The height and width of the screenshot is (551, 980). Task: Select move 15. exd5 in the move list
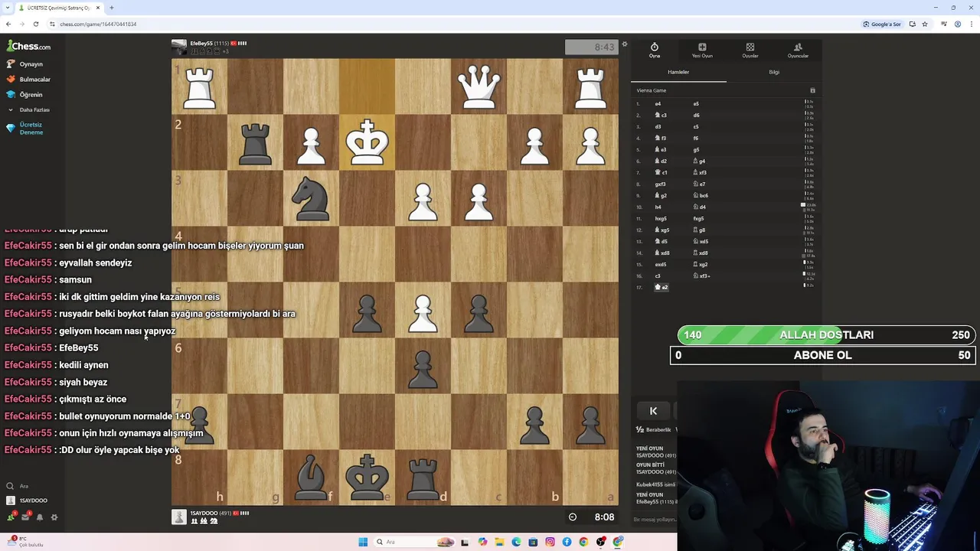point(660,265)
